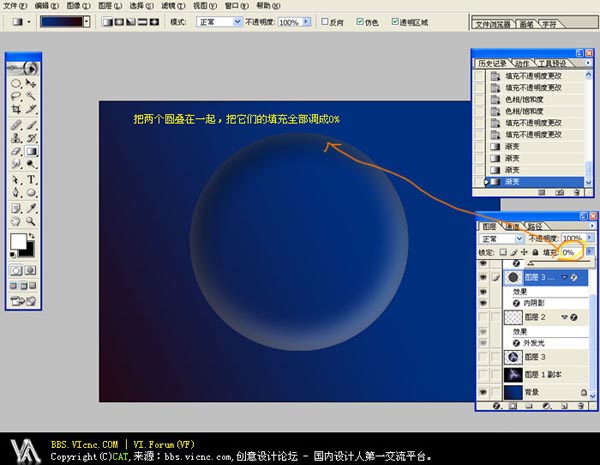Image resolution: width=600 pixels, height=465 pixels.
Task: Select the Blur tool
Action: click(16, 164)
